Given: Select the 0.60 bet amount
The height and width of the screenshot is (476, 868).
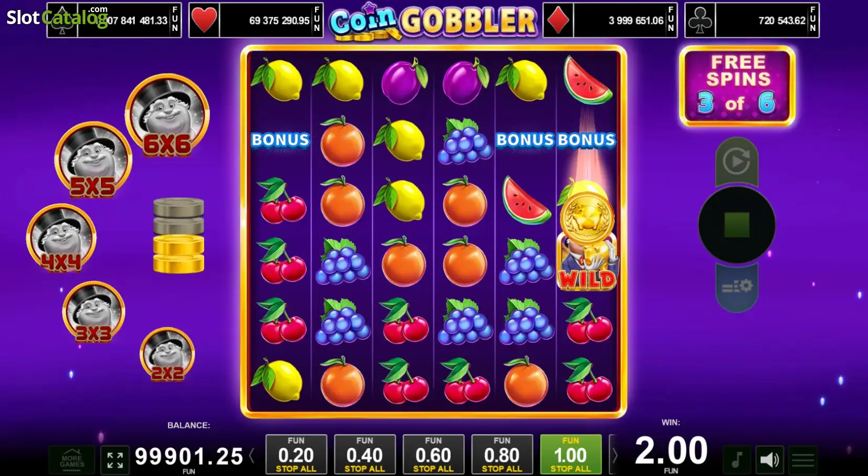Looking at the screenshot, I should (x=433, y=455).
